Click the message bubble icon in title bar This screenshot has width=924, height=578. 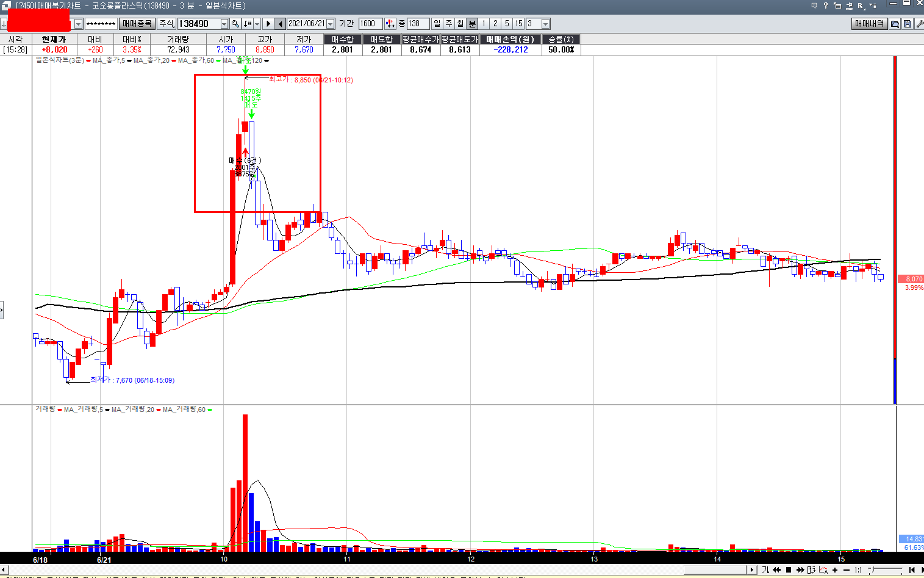pos(814,5)
